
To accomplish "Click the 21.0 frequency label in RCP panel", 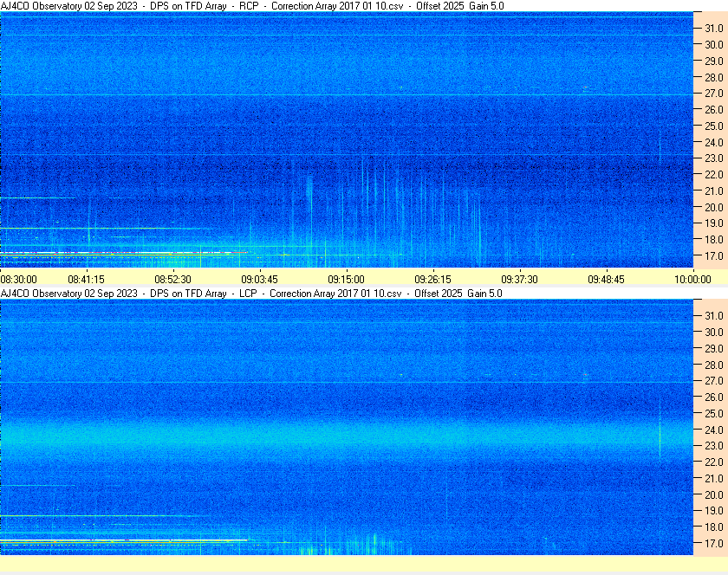I will pyautogui.click(x=714, y=191).
